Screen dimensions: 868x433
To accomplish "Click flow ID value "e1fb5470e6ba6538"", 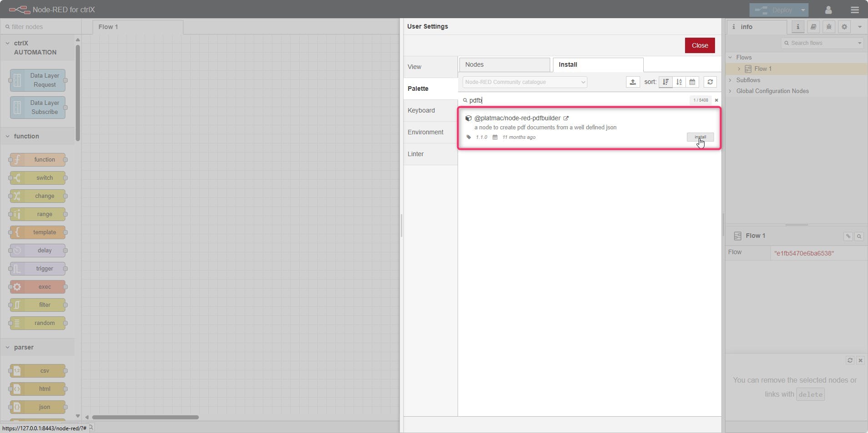I will click(x=804, y=253).
